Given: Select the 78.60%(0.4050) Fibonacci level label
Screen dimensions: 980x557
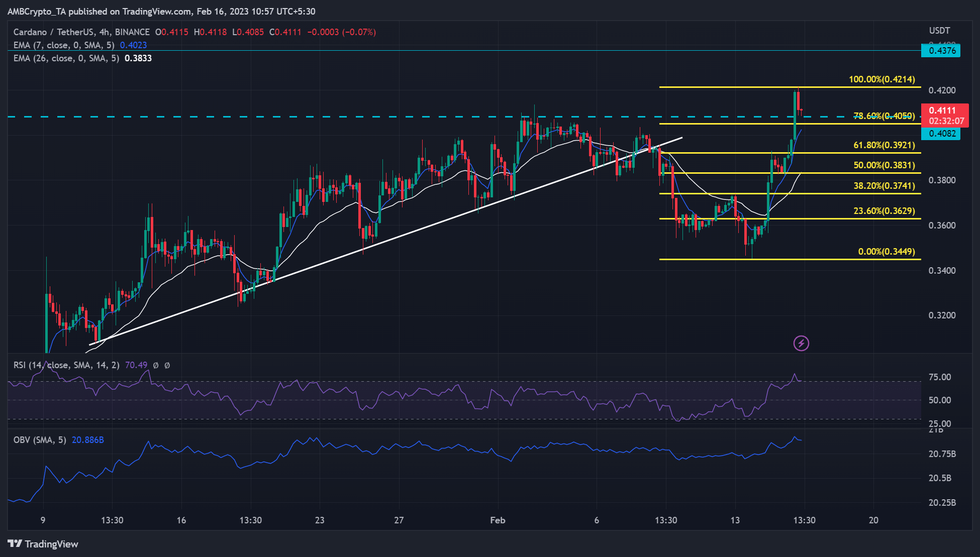Looking at the screenshot, I should coord(884,116).
